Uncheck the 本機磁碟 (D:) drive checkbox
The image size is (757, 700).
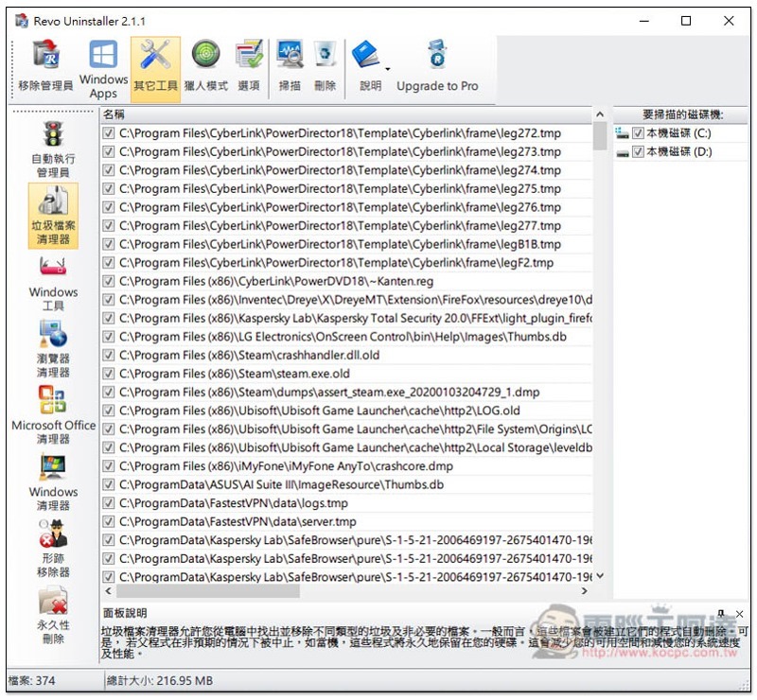638,152
